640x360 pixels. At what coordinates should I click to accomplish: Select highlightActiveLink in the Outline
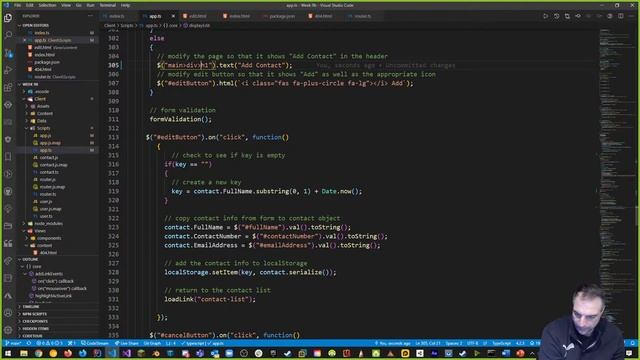pos(53,296)
